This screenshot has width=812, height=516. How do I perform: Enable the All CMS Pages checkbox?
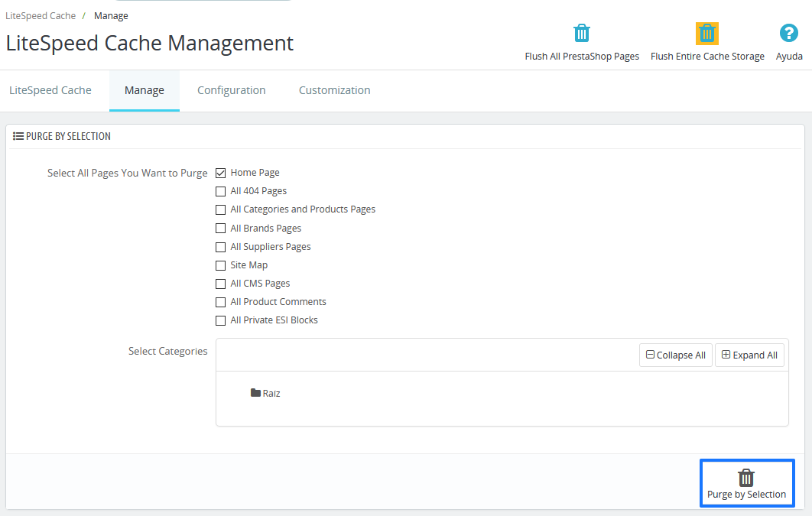pos(221,284)
